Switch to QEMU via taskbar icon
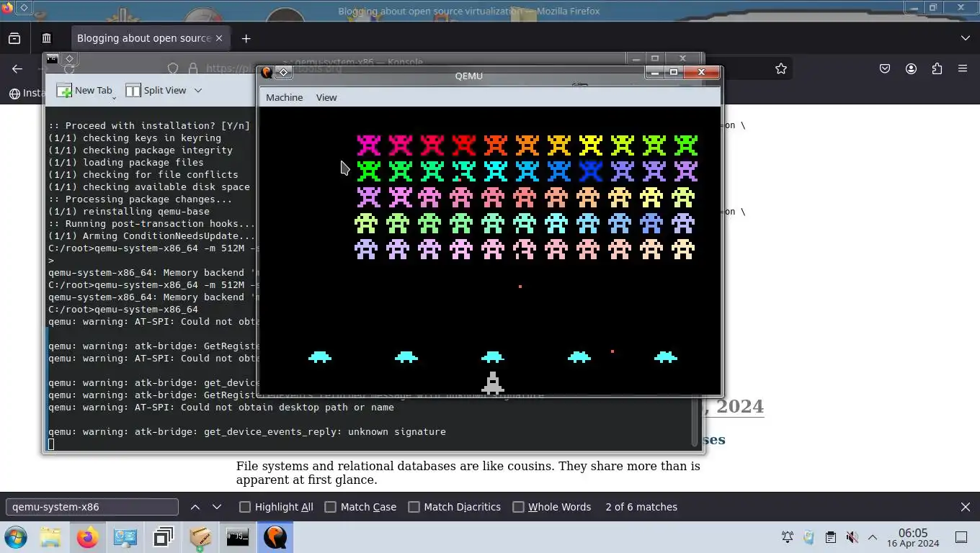The height and width of the screenshot is (553, 980). (275, 537)
